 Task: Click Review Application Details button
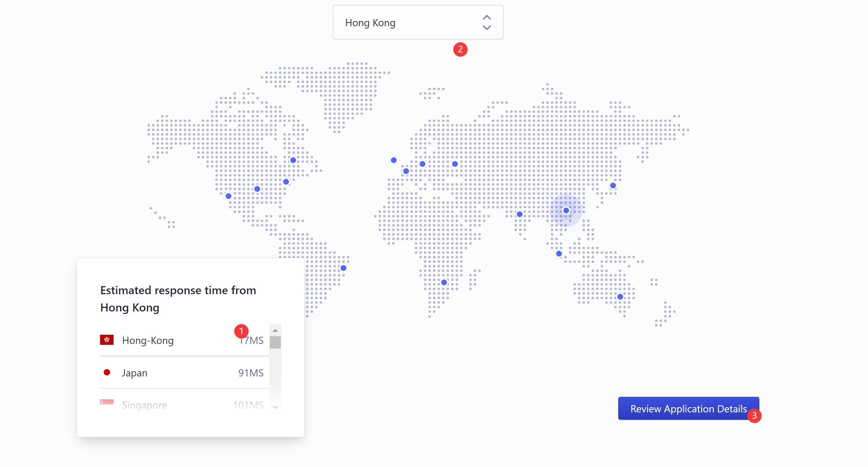tap(688, 409)
